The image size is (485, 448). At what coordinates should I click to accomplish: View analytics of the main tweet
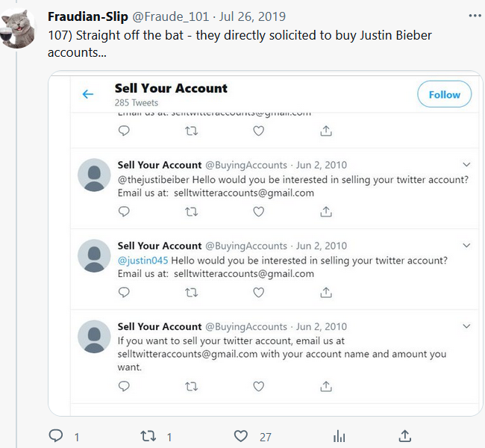(x=339, y=435)
